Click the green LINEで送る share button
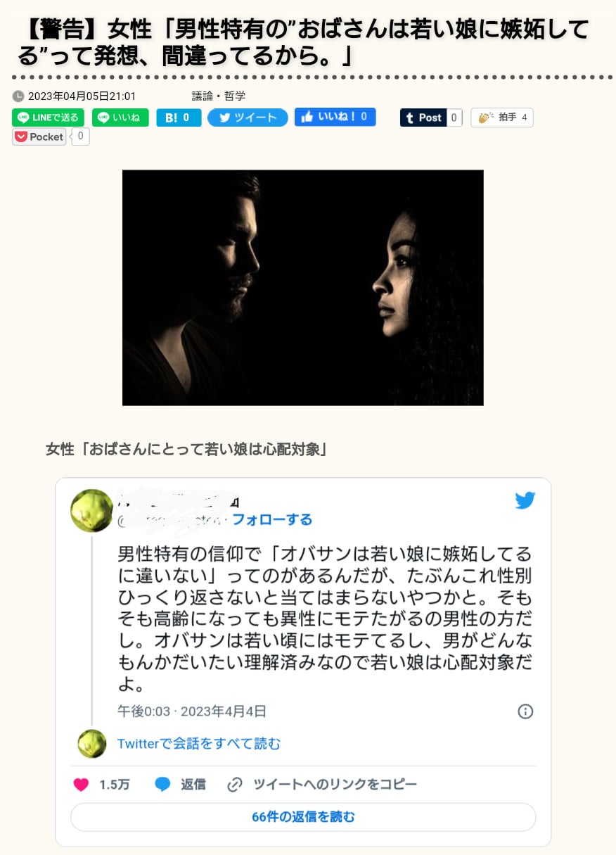 point(48,118)
